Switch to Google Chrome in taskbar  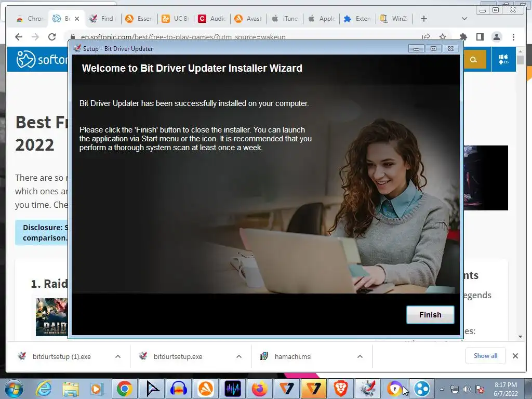pyautogui.click(x=125, y=389)
